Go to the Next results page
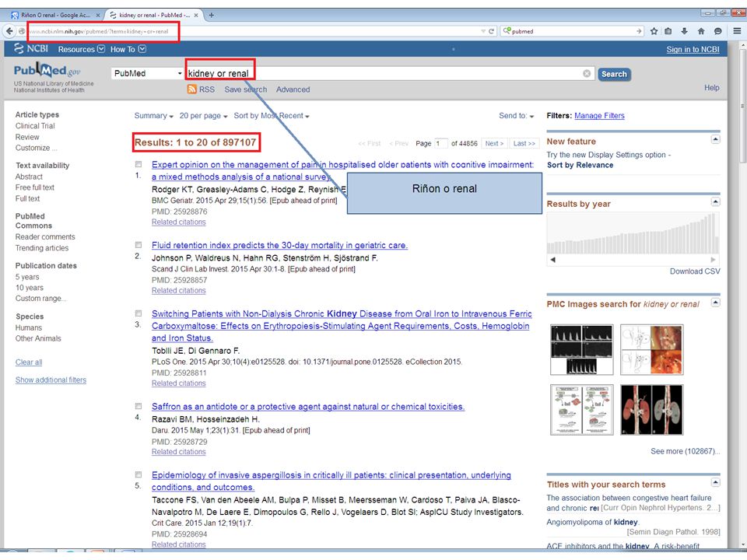The image size is (747, 560). [494, 143]
